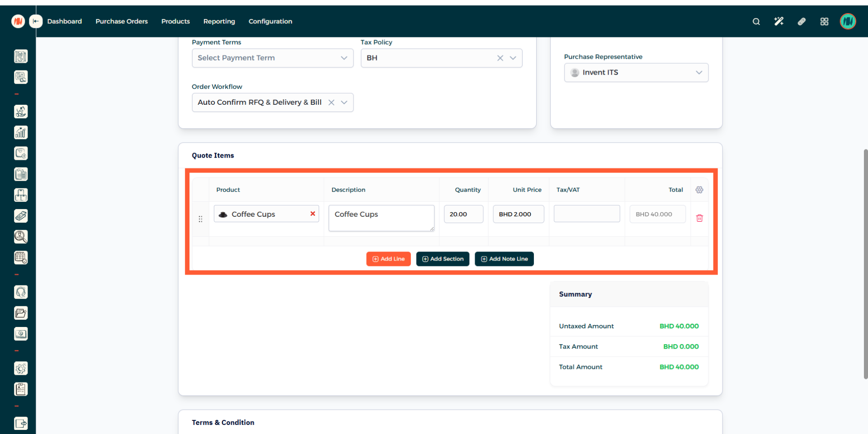Expand the Order Workflow dropdown
Image resolution: width=868 pixels, height=434 pixels.
point(344,103)
